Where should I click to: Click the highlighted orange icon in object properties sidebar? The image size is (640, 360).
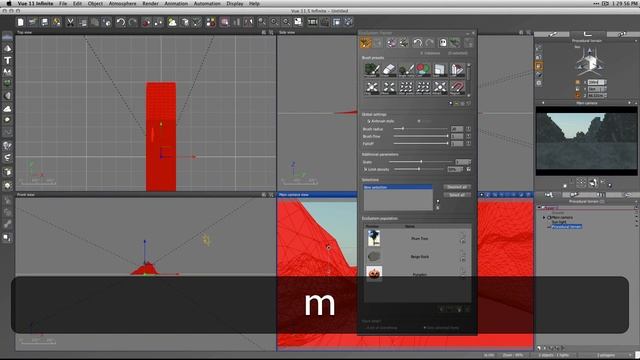[539, 66]
